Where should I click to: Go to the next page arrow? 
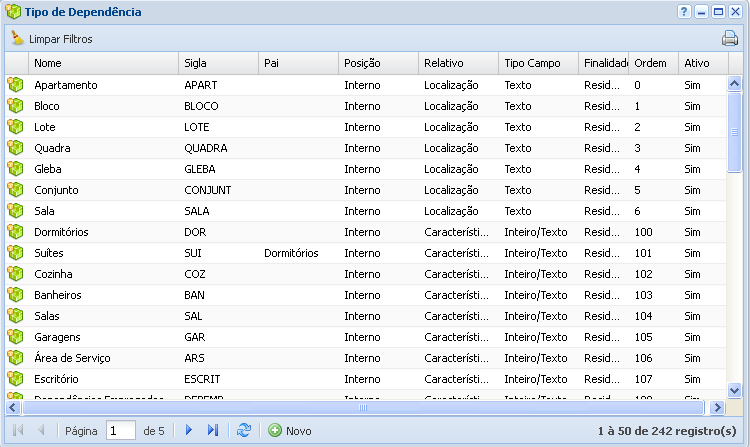click(188, 430)
